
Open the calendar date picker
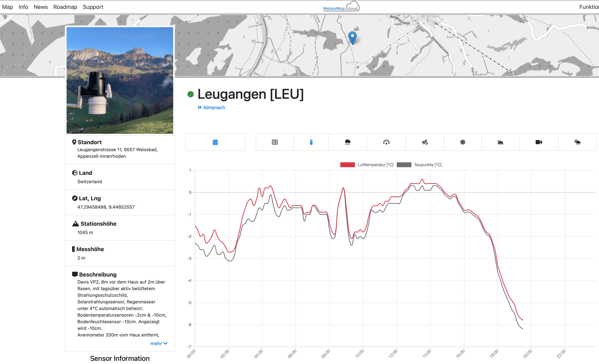point(215,142)
